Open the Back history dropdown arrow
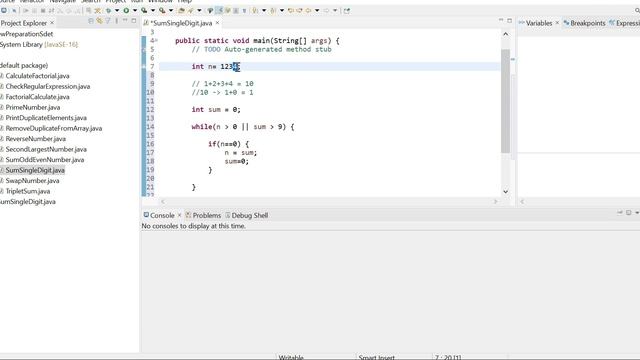This screenshot has width=640, height=360. point(317,11)
